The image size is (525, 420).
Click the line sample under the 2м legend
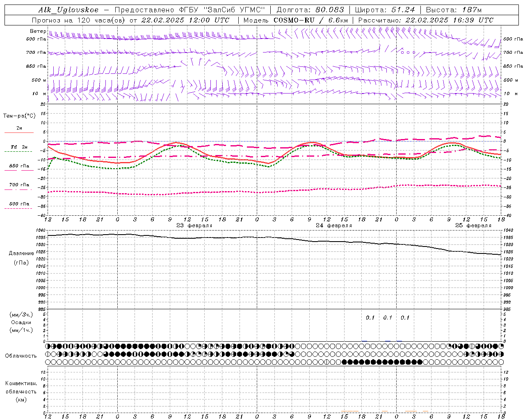(x=19, y=132)
